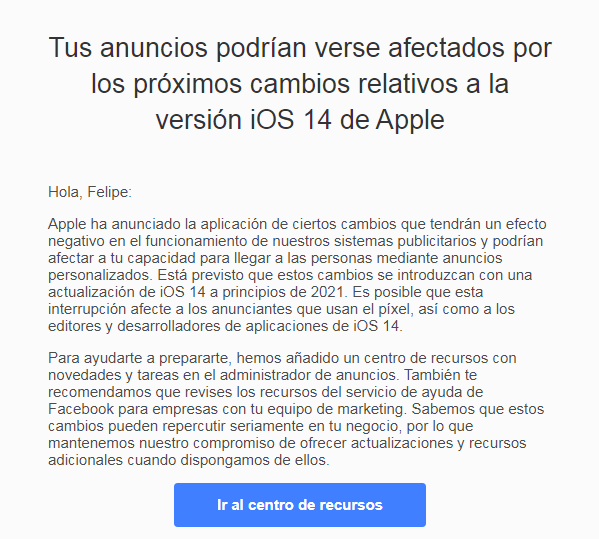599x539 pixels.
Task: Click the year "2021" in the first paragraph
Action: pos(327,292)
